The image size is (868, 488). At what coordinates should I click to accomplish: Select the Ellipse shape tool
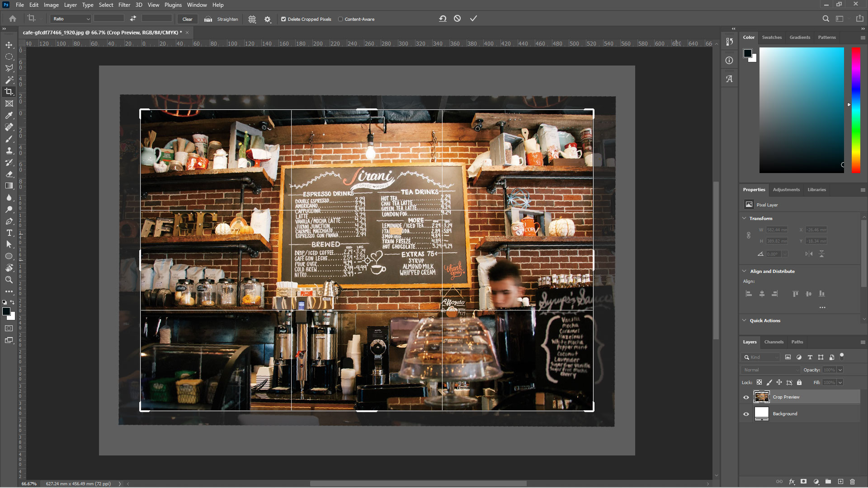point(9,256)
